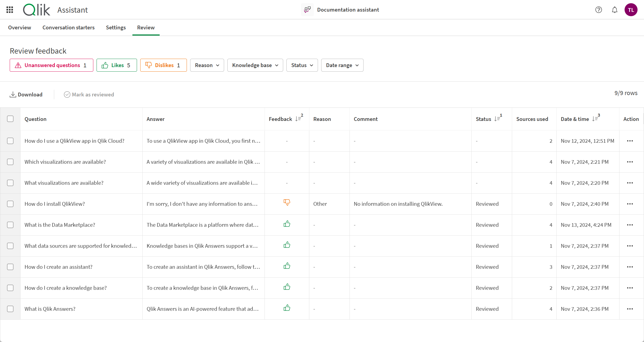Click the Conversation starters menu item
Viewport: 644px width, 342px height.
pos(68,27)
